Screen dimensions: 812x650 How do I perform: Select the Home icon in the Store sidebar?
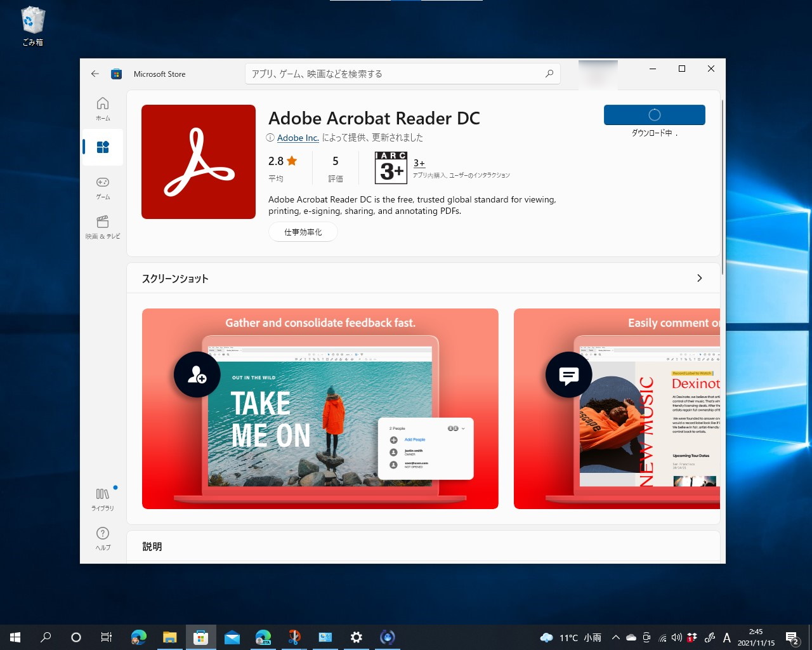point(102,107)
